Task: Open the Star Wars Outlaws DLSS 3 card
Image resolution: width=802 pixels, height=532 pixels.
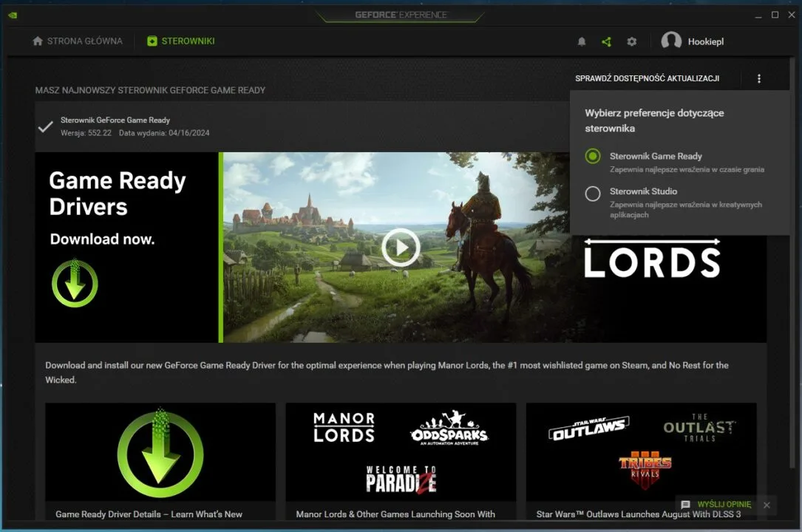Action: [x=641, y=462]
